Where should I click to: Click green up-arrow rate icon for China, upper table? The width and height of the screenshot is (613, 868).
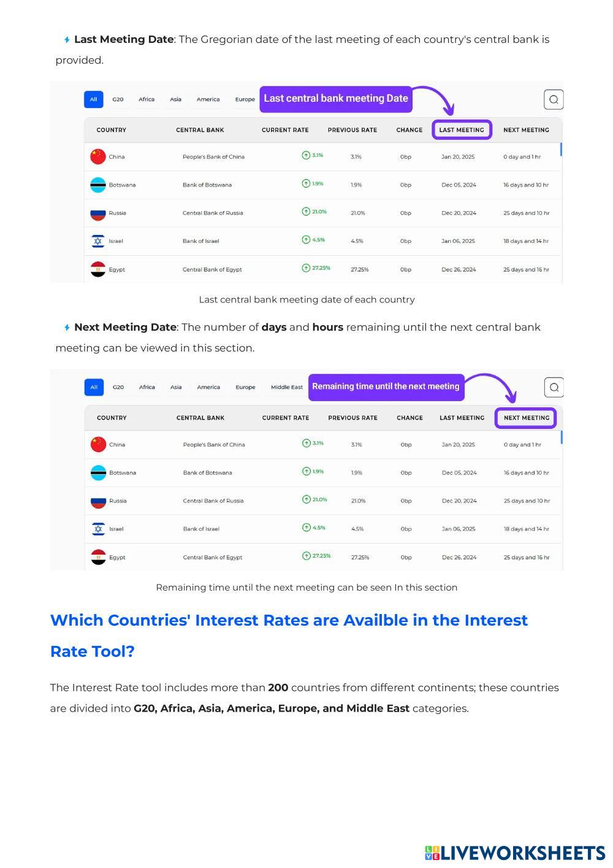coord(306,155)
